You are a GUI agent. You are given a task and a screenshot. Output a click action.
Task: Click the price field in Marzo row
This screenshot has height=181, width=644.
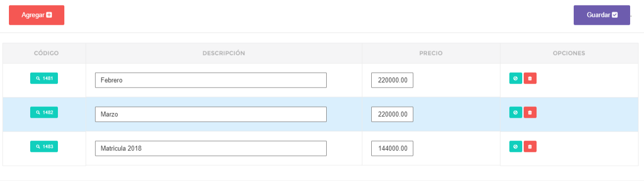[392, 114]
